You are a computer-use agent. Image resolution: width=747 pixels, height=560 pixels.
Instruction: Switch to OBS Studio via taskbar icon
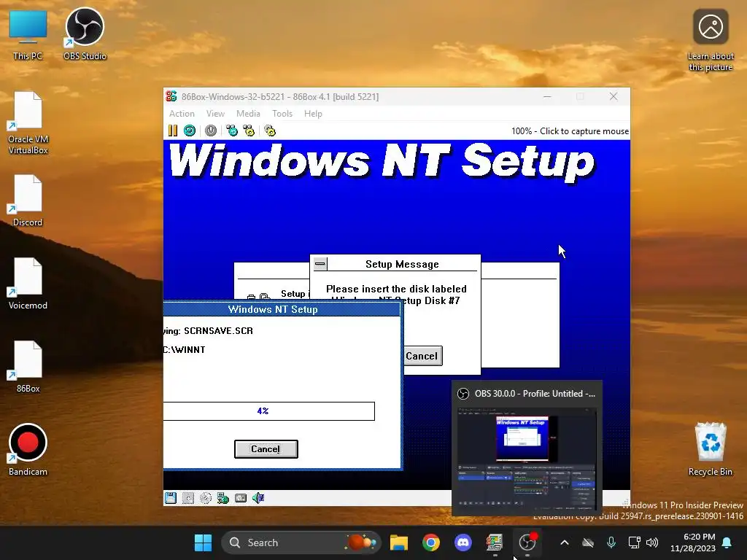(527, 542)
